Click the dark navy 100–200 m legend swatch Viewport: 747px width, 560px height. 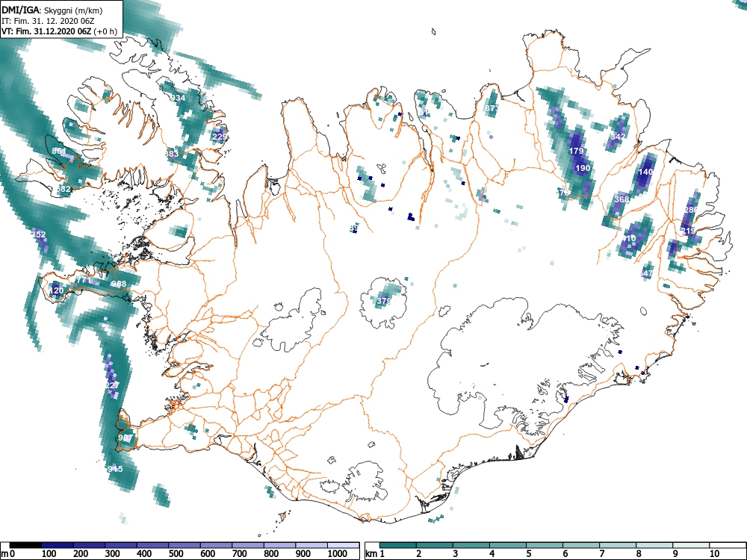pyautogui.click(x=58, y=545)
